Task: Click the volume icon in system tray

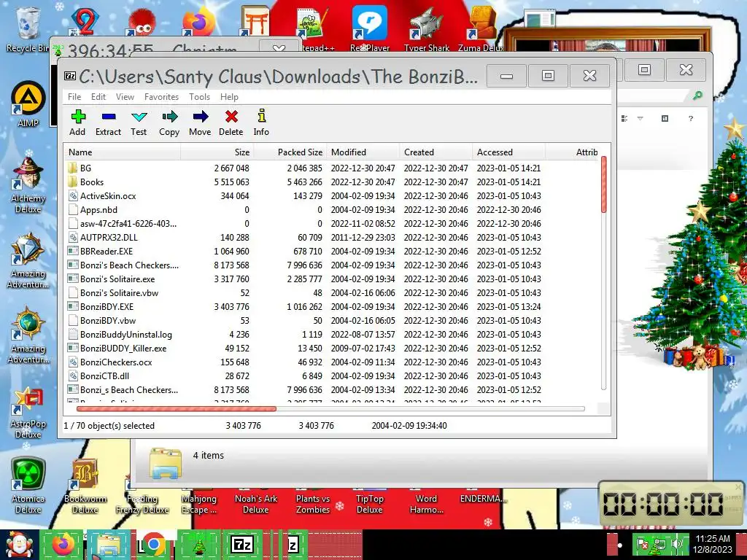Action: coord(677,544)
